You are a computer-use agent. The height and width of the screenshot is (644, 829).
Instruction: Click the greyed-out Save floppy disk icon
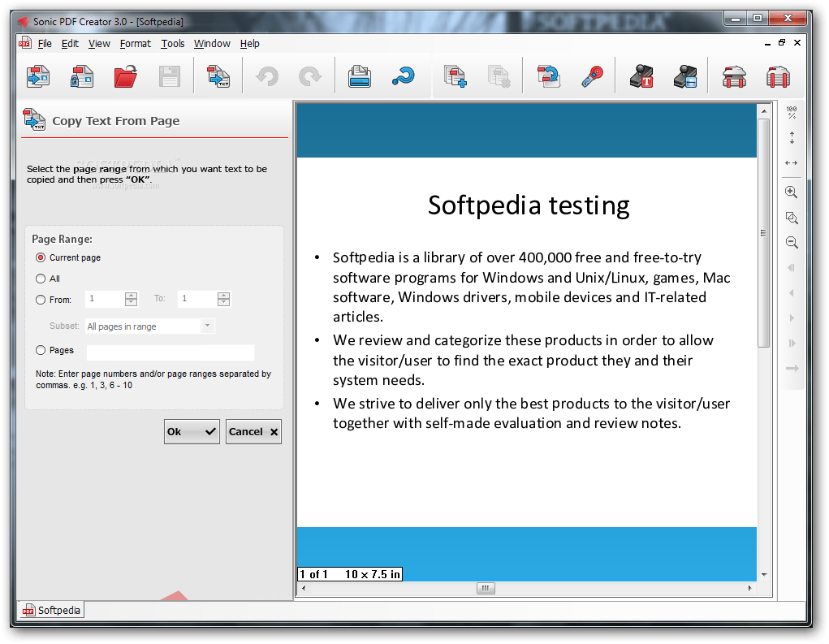tap(169, 77)
